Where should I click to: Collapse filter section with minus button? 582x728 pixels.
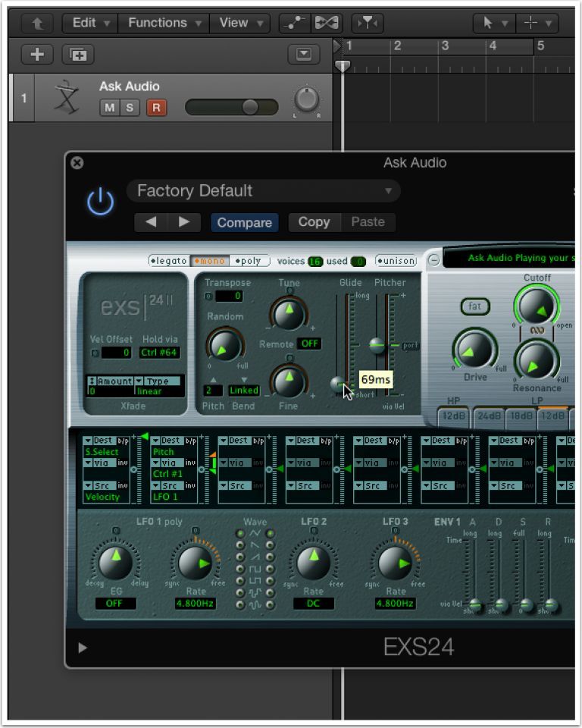tap(433, 259)
